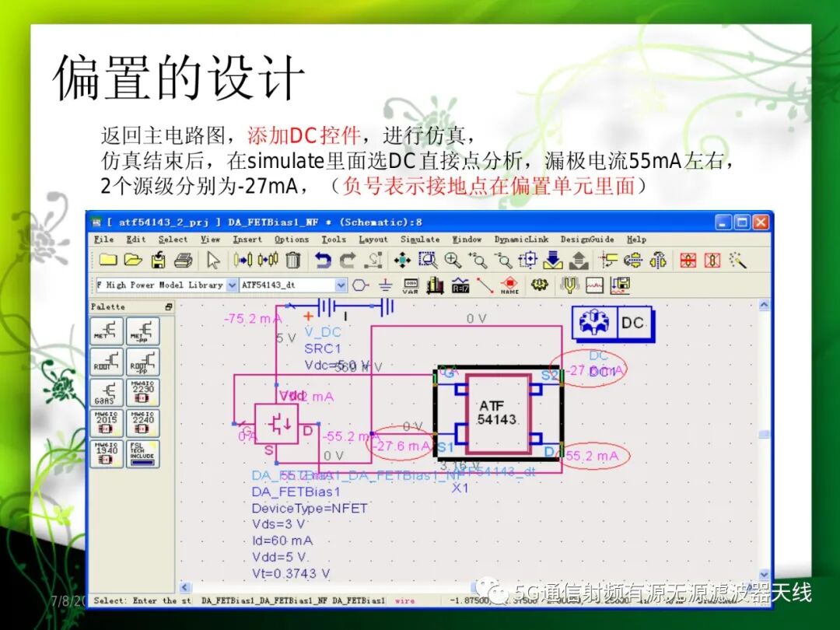Open the DesignGuide menu
This screenshot has height=630, width=840.
click(587, 240)
